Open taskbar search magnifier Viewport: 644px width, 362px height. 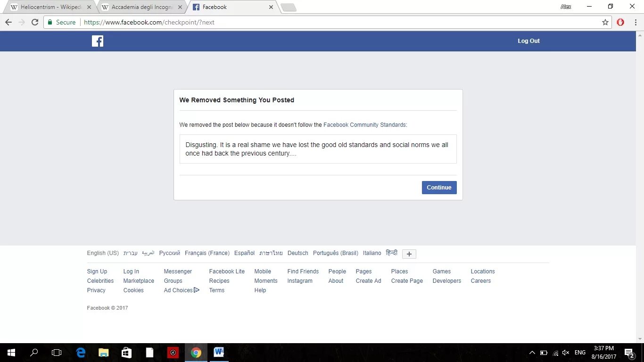(x=34, y=353)
